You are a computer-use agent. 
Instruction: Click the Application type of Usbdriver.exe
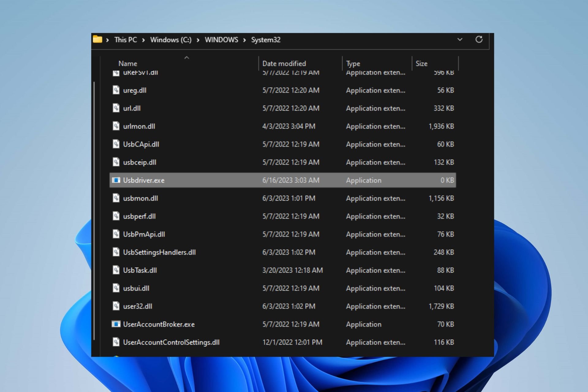coord(364,180)
